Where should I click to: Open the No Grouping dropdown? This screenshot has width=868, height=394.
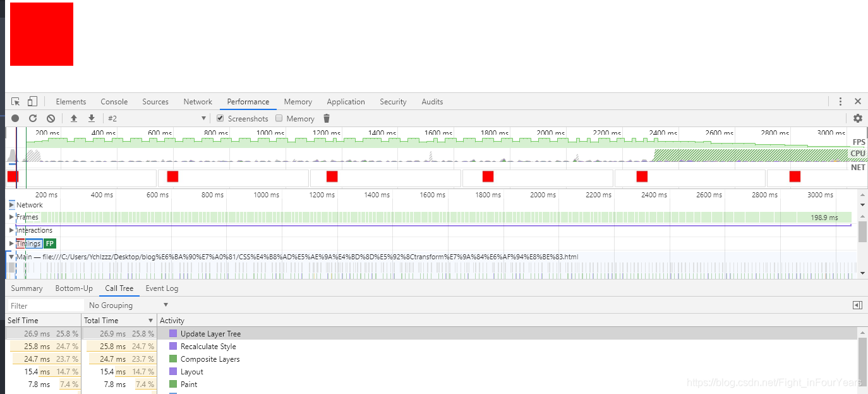pos(129,305)
